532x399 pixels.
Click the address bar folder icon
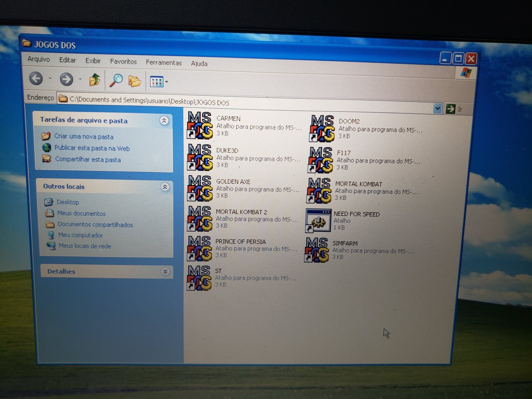[x=63, y=98]
